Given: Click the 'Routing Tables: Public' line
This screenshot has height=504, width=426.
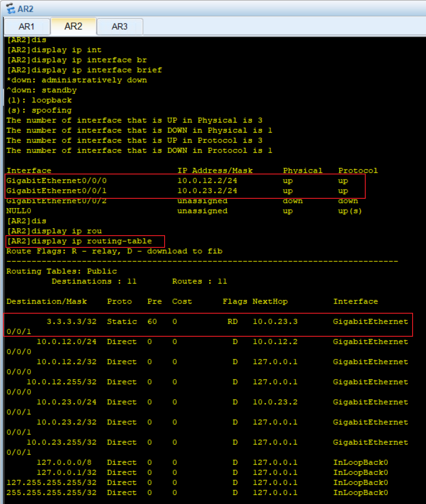Looking at the screenshot, I should pos(62,271).
